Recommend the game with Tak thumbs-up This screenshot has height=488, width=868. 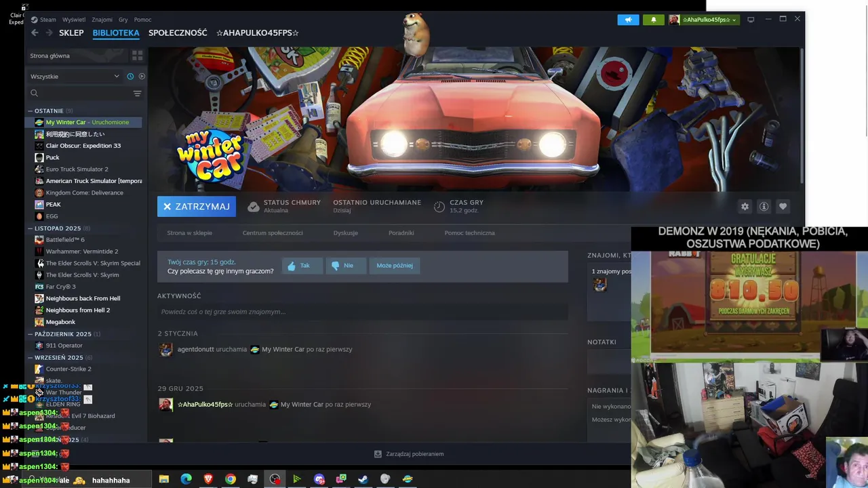pos(302,266)
